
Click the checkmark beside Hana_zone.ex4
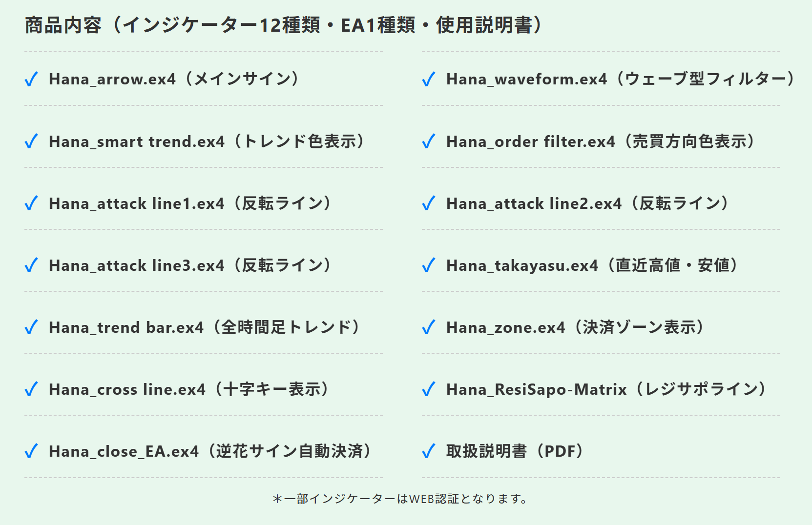(429, 327)
